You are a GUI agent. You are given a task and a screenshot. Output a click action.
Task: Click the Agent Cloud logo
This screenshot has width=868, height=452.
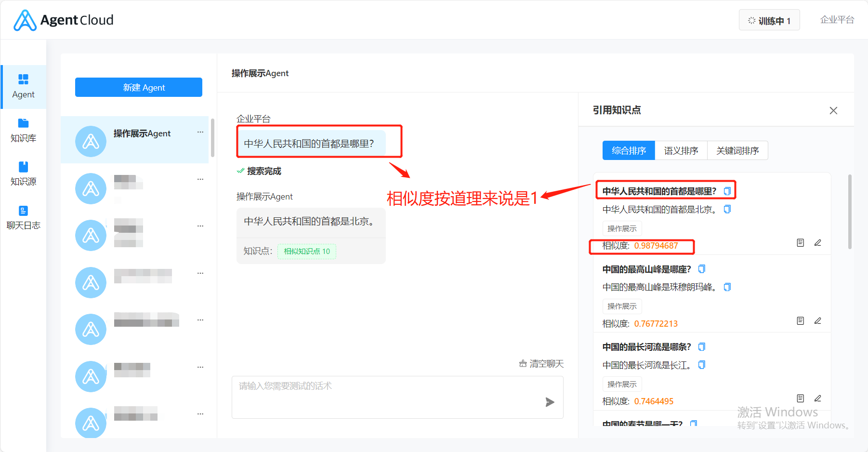[63, 20]
